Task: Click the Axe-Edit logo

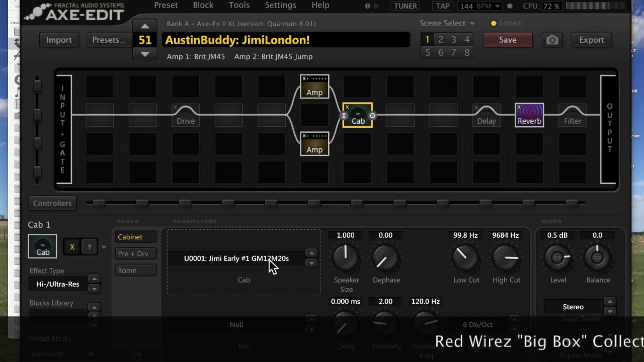Action: coord(75,11)
